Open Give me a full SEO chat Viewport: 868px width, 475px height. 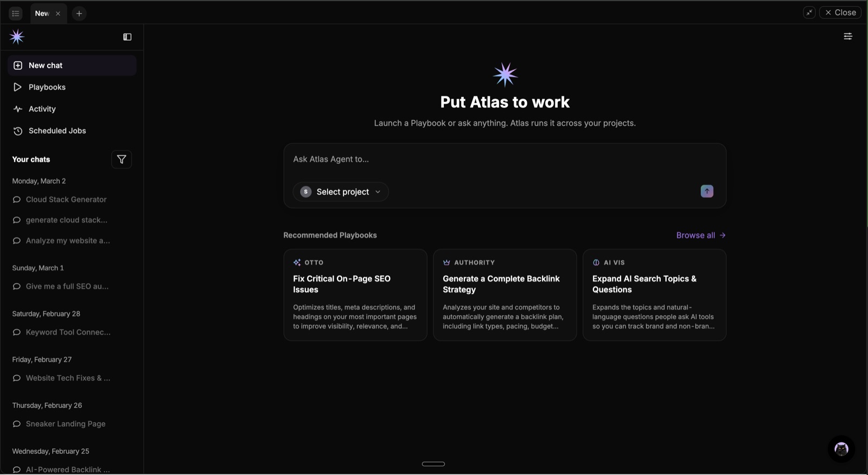coord(66,286)
